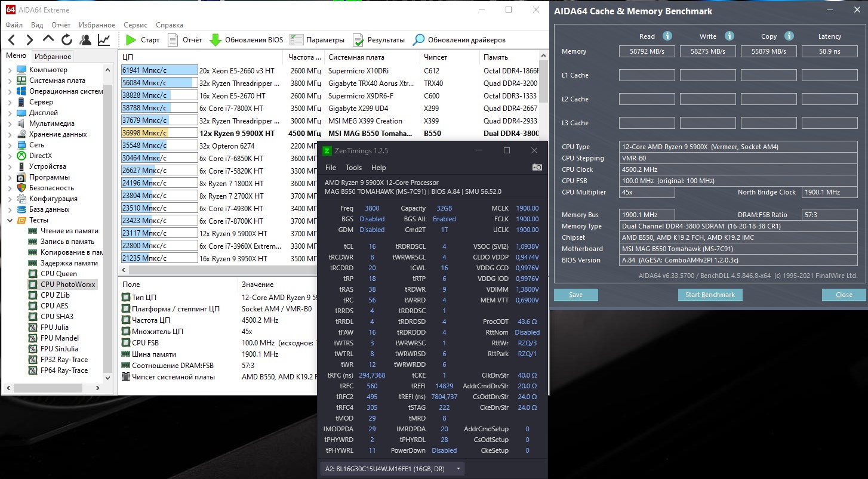This screenshot has width=868, height=479.
Task: Open the Вид menu
Action: (x=37, y=25)
